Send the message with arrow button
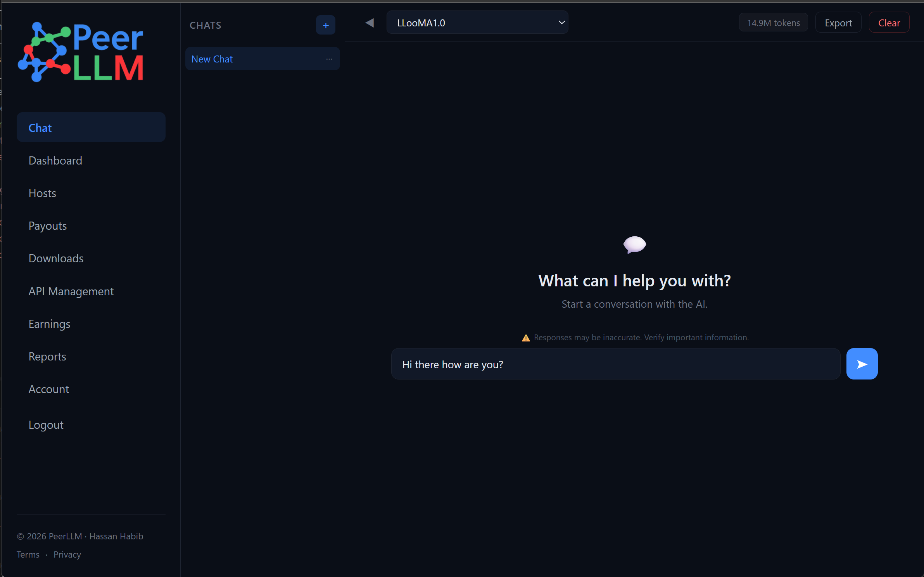Image resolution: width=924 pixels, height=577 pixels. tap(862, 364)
